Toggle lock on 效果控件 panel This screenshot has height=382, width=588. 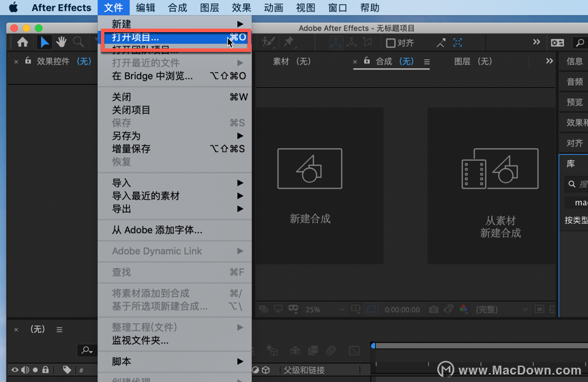(x=28, y=61)
